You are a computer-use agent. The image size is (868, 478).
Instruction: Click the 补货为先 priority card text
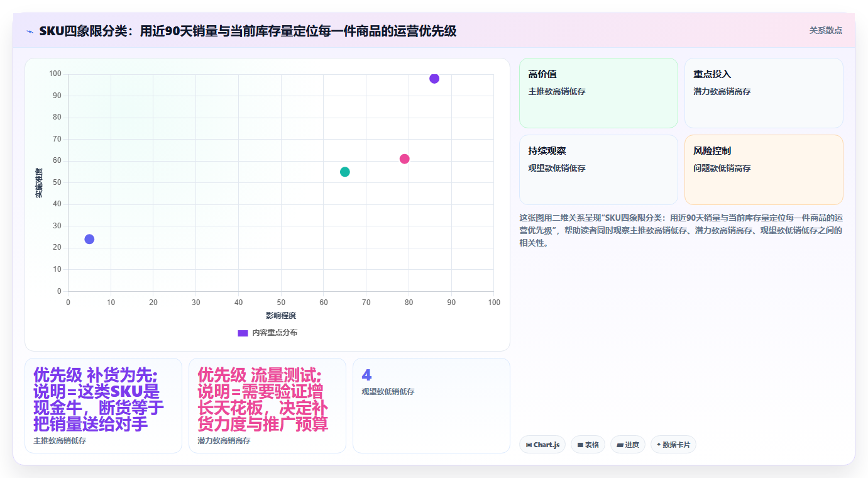pos(99,399)
